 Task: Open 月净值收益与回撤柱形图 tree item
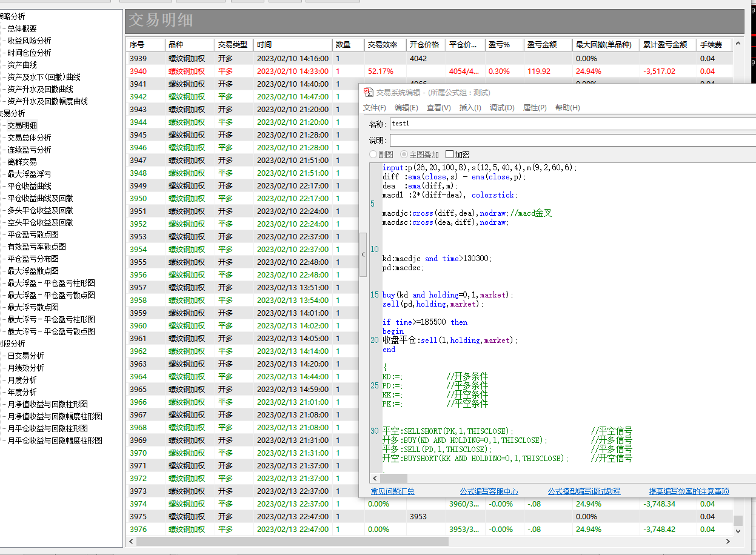(x=47, y=404)
